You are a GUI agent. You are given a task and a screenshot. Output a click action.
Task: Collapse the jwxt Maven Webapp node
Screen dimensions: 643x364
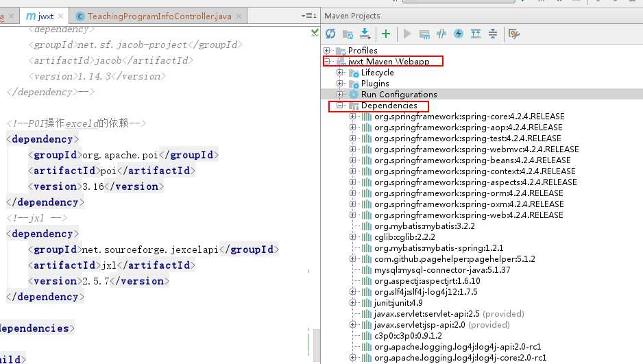click(326, 62)
